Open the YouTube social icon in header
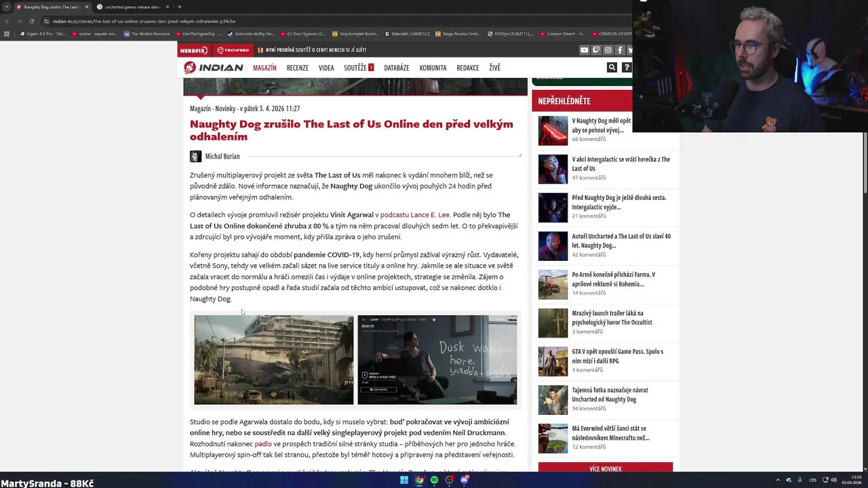 584,49
